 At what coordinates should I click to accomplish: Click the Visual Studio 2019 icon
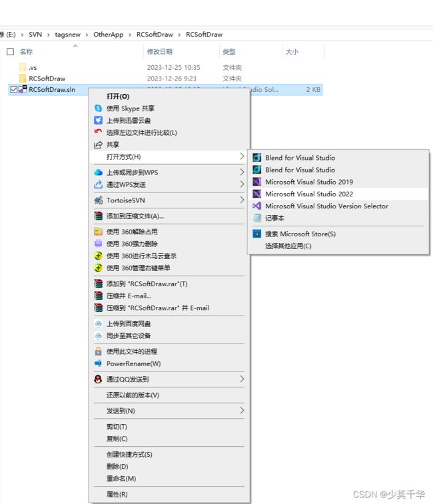tap(256, 182)
